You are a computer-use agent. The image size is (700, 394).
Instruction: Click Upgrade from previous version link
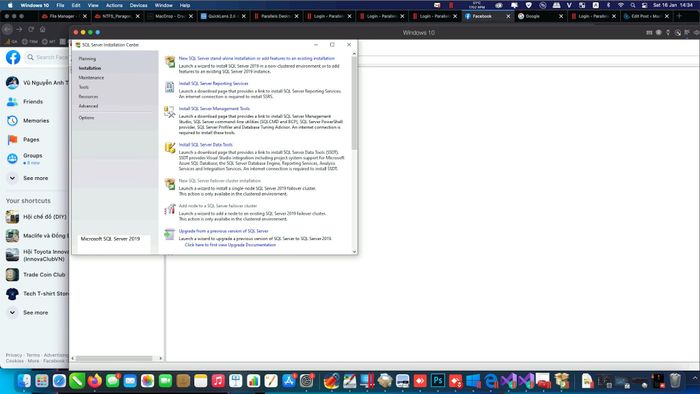[x=224, y=231]
